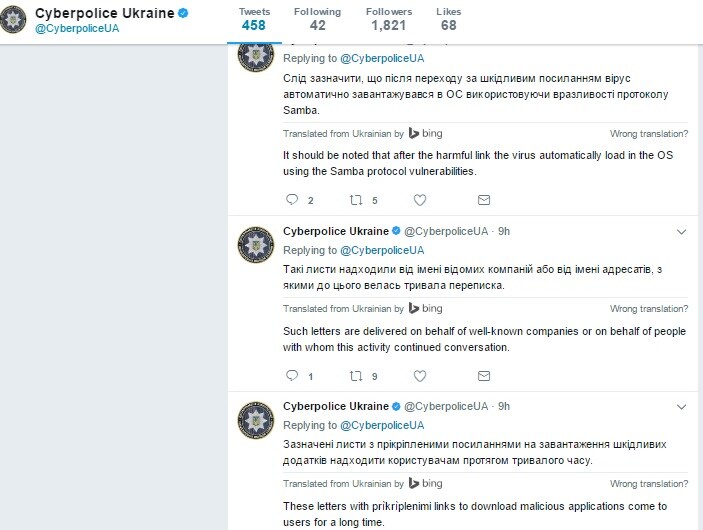Reply to the well-known companies letters tweet
Screen dimensions: 703x530
click(292, 375)
